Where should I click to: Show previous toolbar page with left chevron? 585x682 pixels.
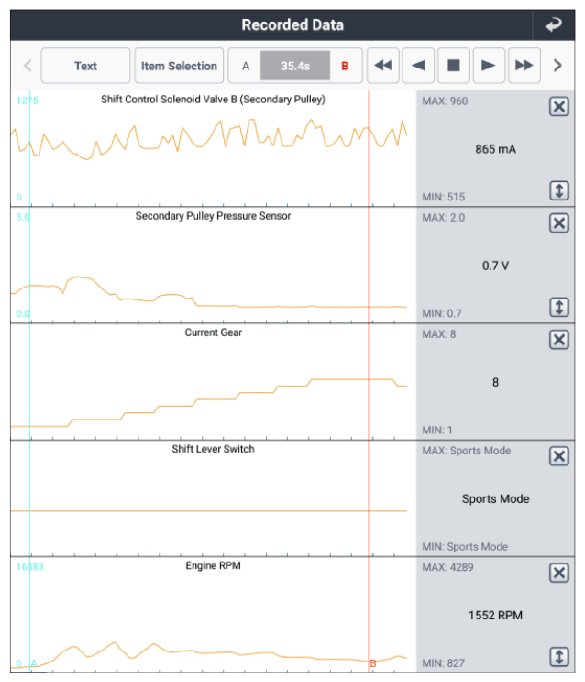(28, 66)
